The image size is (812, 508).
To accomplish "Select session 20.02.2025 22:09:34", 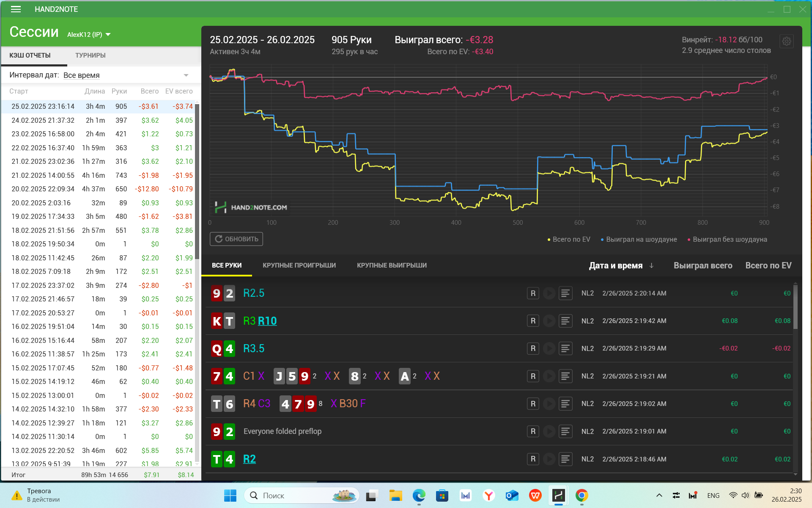I will [98, 189].
